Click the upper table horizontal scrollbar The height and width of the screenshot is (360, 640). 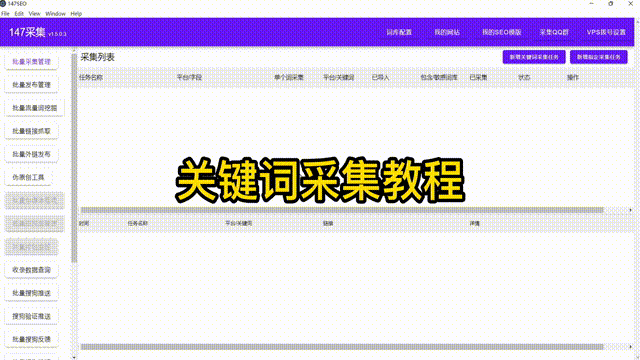[342, 210]
